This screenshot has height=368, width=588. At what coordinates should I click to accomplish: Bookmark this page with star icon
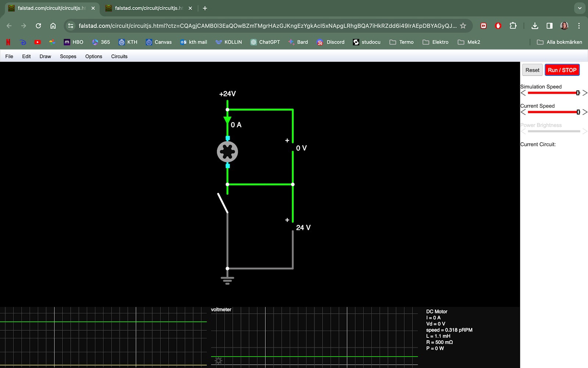click(x=463, y=26)
